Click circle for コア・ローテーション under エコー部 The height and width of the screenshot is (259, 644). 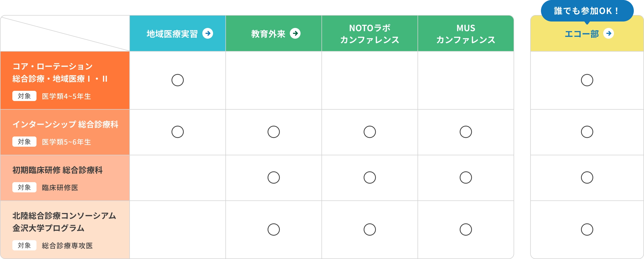(x=587, y=80)
